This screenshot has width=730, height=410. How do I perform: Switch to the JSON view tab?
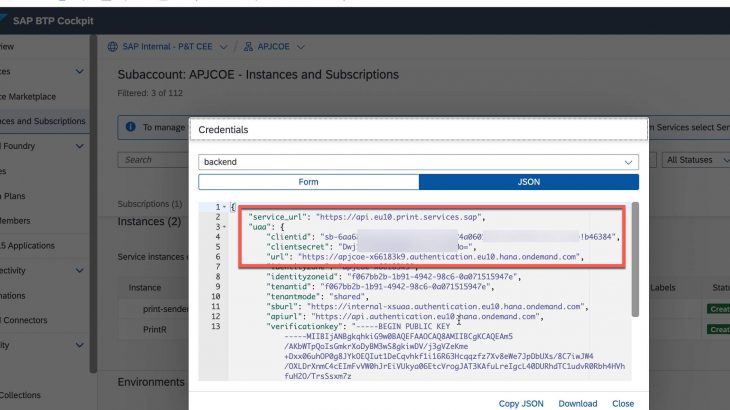528,182
